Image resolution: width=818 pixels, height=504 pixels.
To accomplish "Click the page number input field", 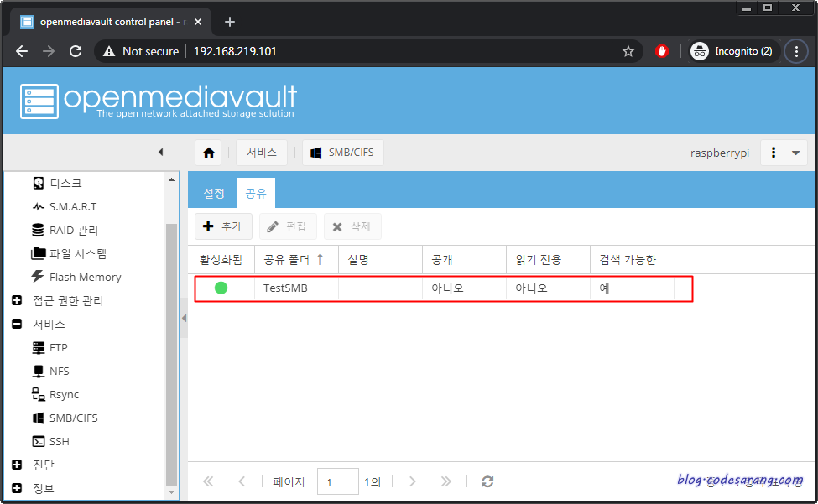I will pyautogui.click(x=338, y=481).
